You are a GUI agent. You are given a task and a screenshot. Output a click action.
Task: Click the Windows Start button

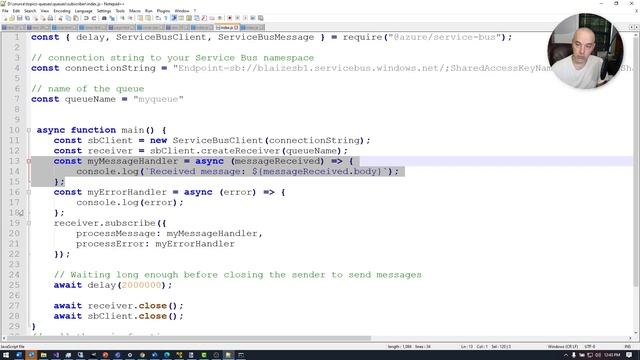click(6, 355)
